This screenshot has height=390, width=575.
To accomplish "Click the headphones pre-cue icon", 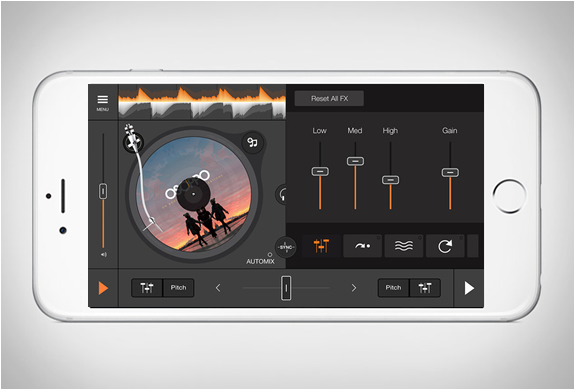I will tap(282, 194).
